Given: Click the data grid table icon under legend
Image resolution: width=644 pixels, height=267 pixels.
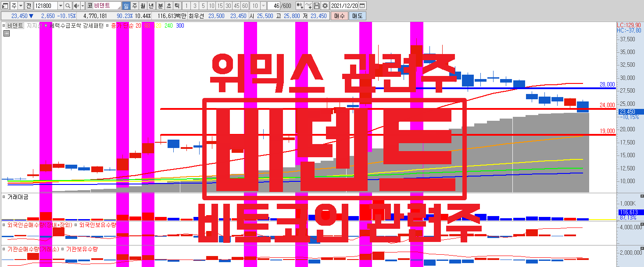Looking at the screenshot, I should (x=6, y=33).
